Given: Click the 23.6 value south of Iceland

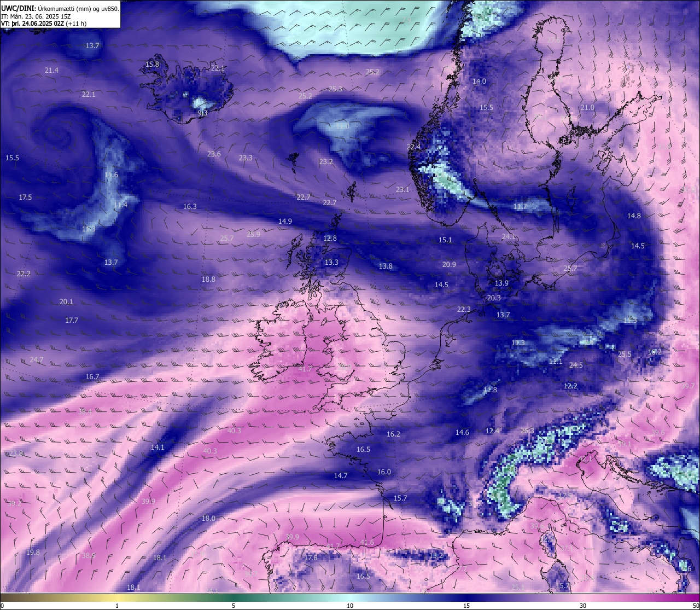Looking at the screenshot, I should pos(214,154).
